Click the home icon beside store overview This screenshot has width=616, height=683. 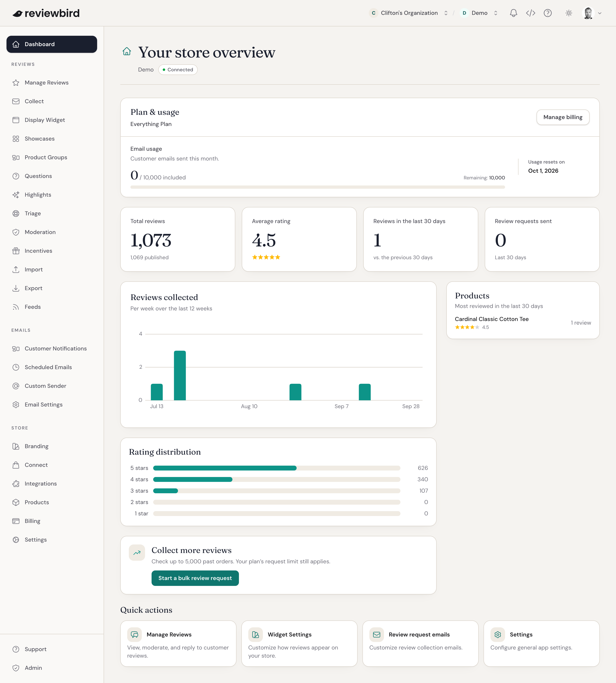(x=127, y=51)
